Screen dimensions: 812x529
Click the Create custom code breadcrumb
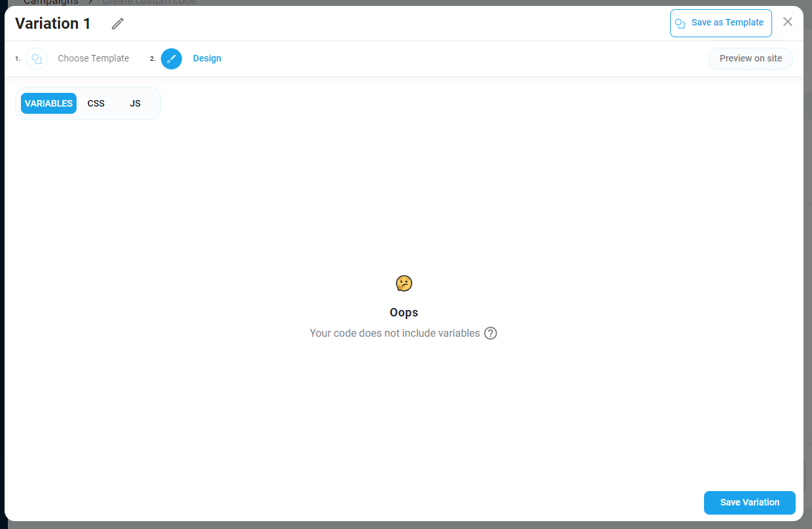[x=149, y=2]
